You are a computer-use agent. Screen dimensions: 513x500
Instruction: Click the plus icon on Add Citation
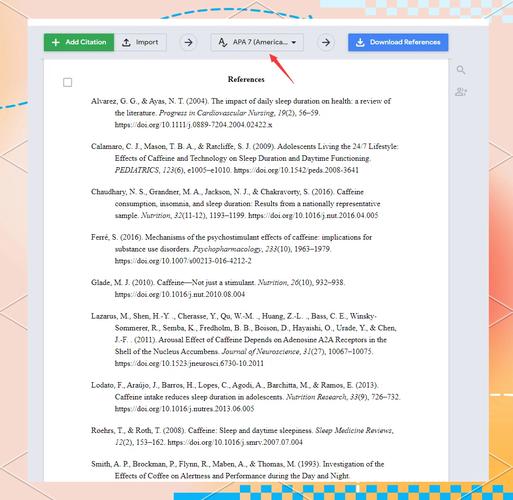click(56, 42)
